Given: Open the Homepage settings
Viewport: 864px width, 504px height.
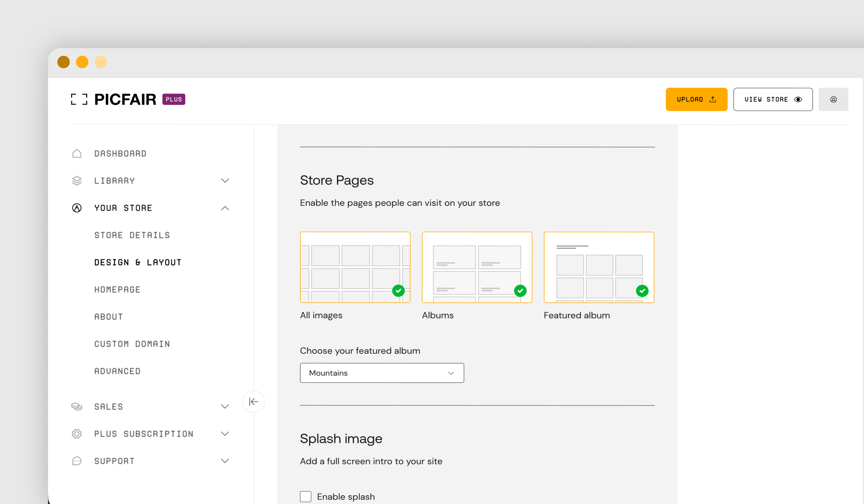Looking at the screenshot, I should coord(117,290).
